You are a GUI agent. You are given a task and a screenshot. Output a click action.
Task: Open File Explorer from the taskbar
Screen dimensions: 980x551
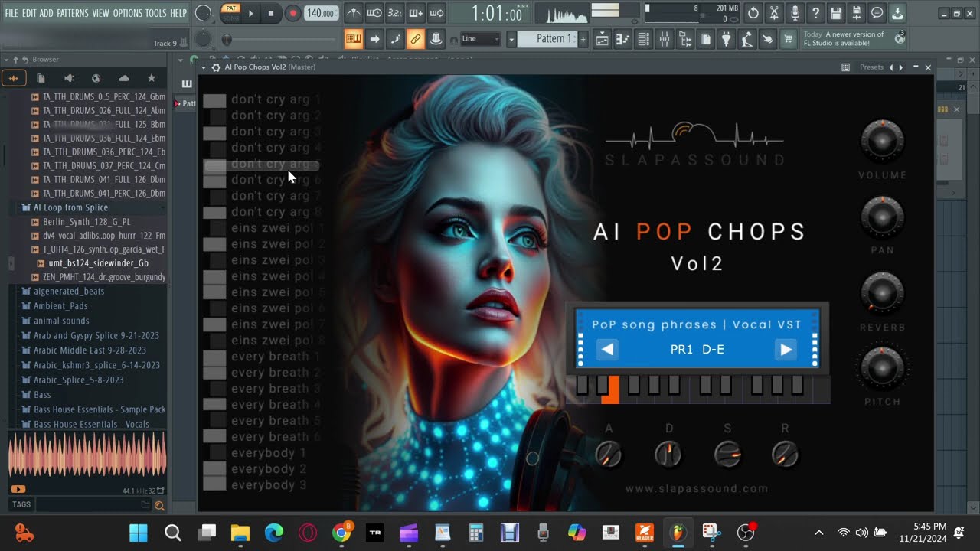click(240, 533)
